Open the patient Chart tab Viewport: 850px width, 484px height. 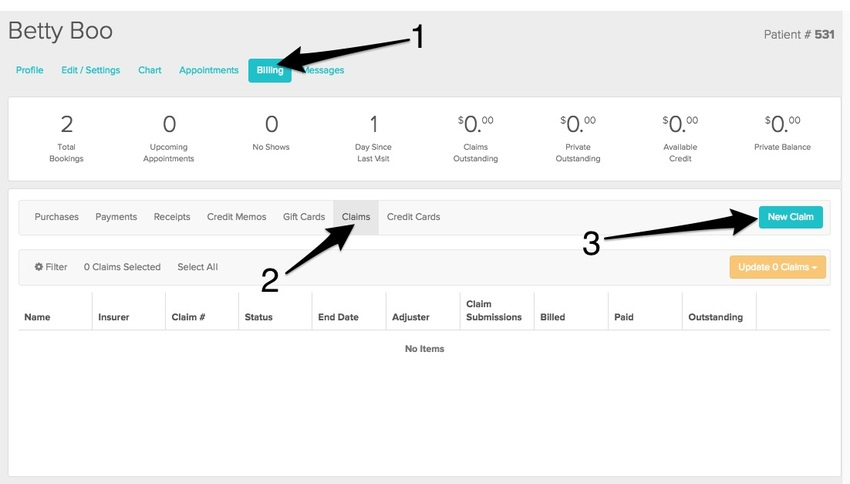[150, 71]
